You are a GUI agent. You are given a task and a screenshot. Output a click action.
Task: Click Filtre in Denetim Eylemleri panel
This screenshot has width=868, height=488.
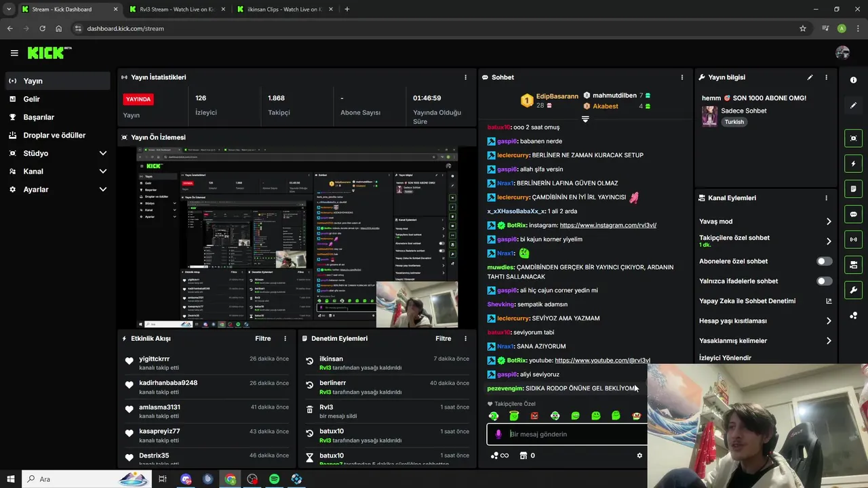click(x=443, y=338)
